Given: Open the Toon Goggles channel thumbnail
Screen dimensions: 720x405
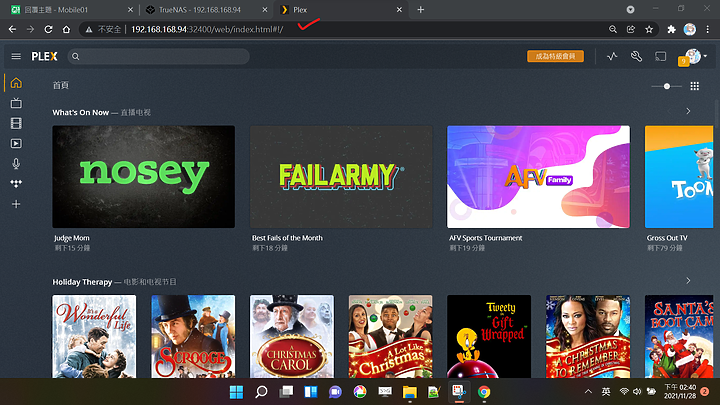Looking at the screenshot, I should (x=679, y=177).
